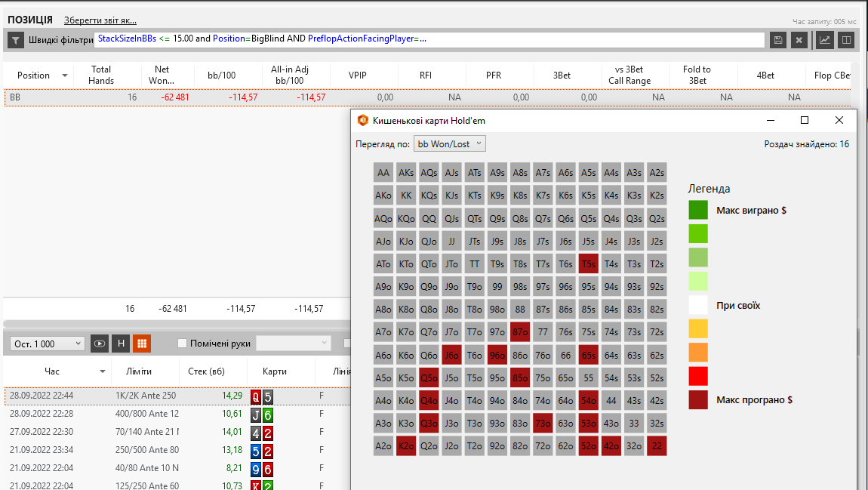Click the J6o hand cell

451,355
